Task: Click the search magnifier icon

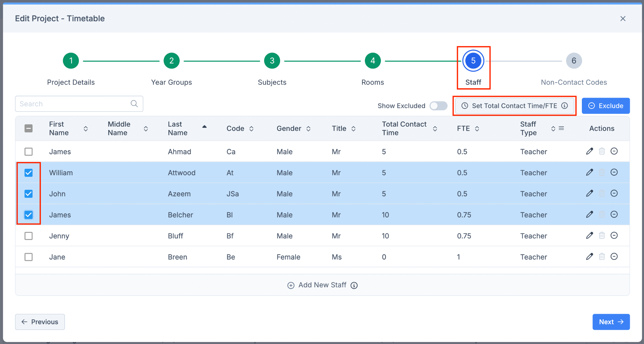Action: pyautogui.click(x=134, y=104)
